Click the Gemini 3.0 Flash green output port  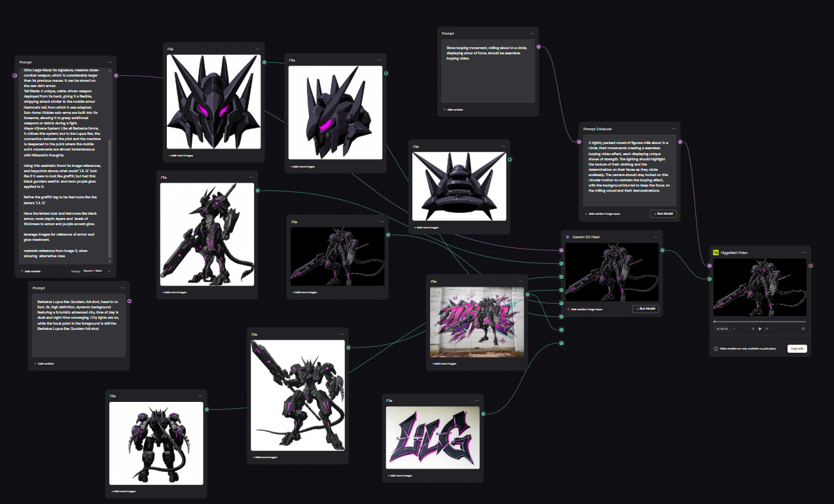[662, 250]
